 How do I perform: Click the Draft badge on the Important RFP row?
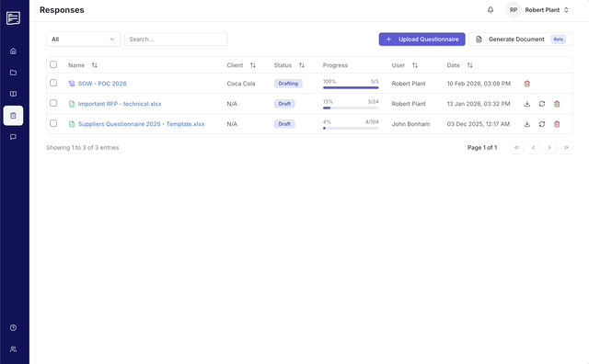284,104
